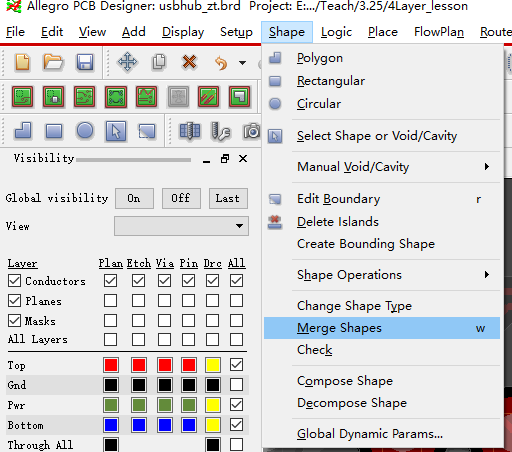Image resolution: width=512 pixels, height=452 pixels.
Task: Click the Copy toolbar icon
Action: point(159,62)
